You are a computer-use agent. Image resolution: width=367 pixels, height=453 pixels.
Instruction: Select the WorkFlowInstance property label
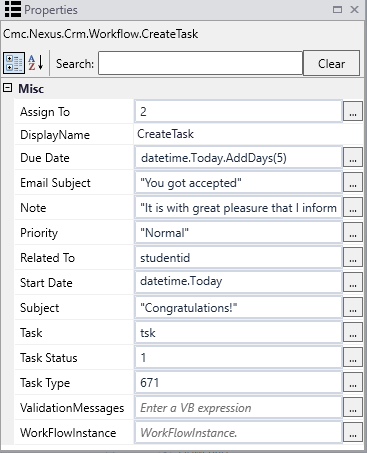click(68, 433)
